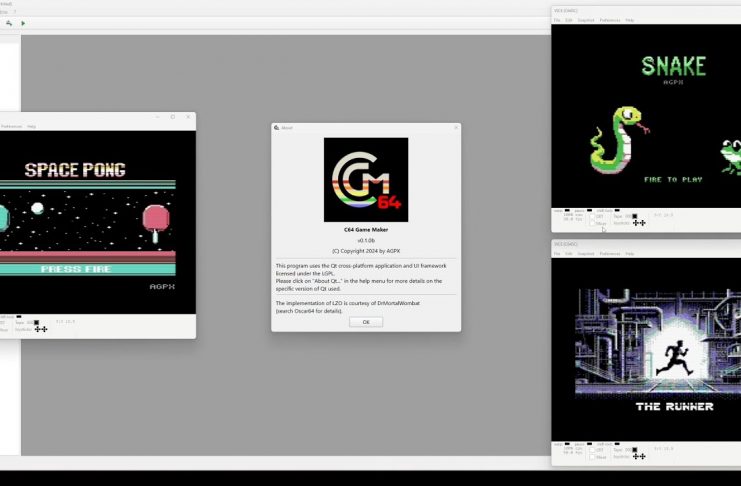
Task: Click "PRESS FIRE" text in Space Pong
Action: click(x=76, y=269)
